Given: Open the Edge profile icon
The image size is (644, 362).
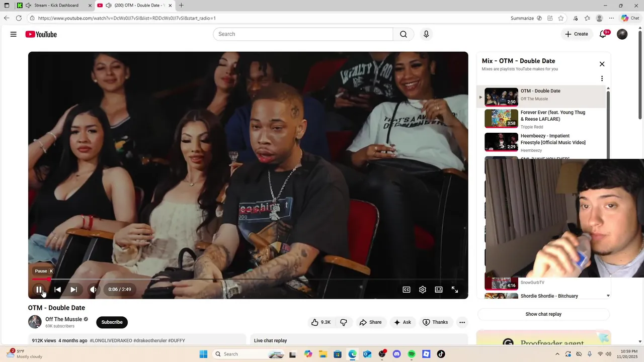Looking at the screenshot, I should pos(599,18).
